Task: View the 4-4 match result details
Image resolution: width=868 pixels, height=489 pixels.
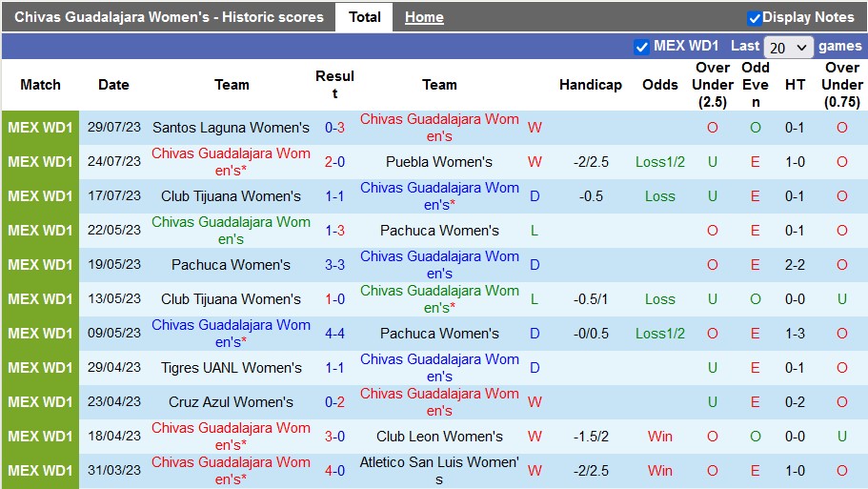Action: 334,334
